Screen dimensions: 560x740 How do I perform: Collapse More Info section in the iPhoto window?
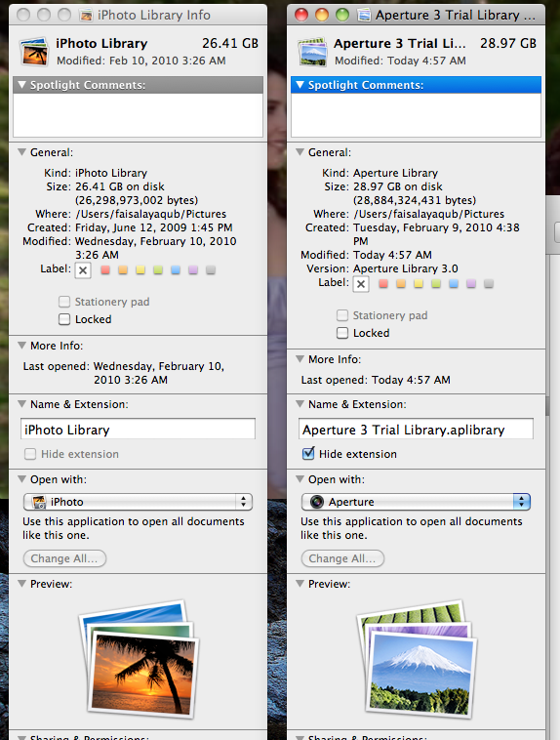(x=21, y=346)
